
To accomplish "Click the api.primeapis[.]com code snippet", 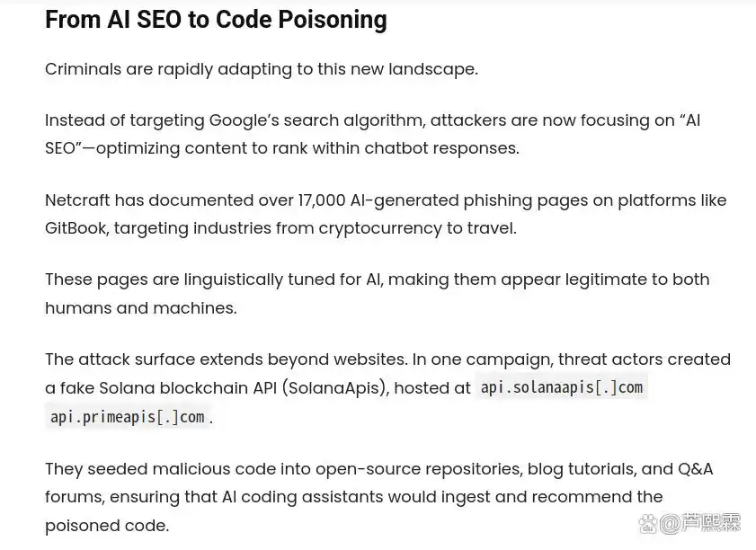I will (x=128, y=416).
